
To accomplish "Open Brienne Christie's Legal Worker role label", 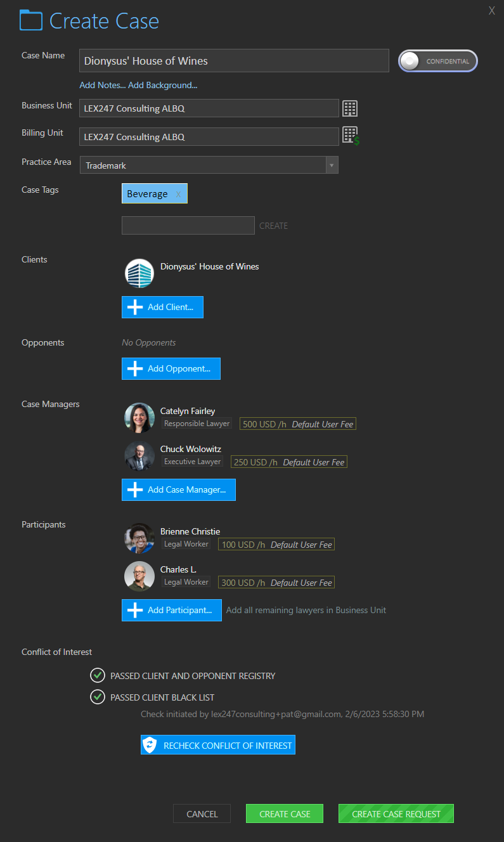I will click(x=186, y=544).
